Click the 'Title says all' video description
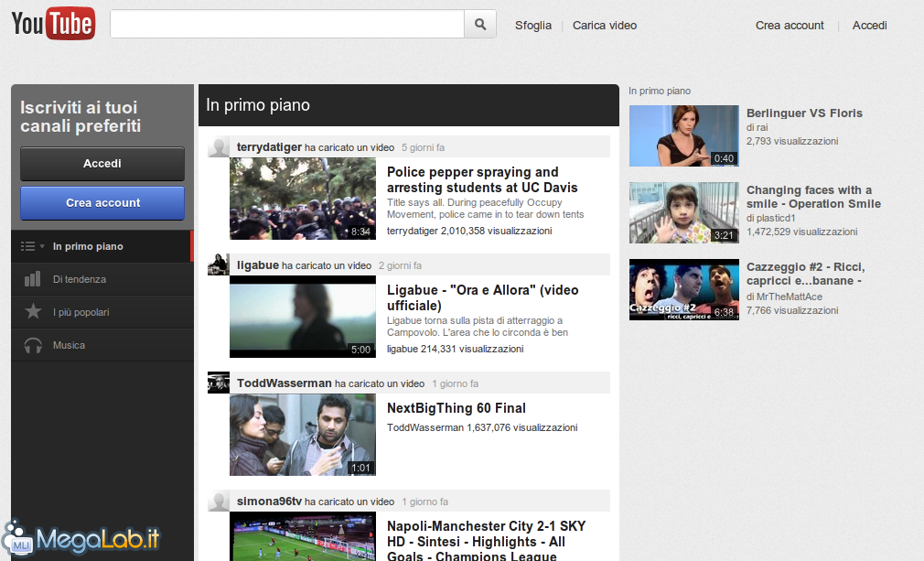 [485, 209]
